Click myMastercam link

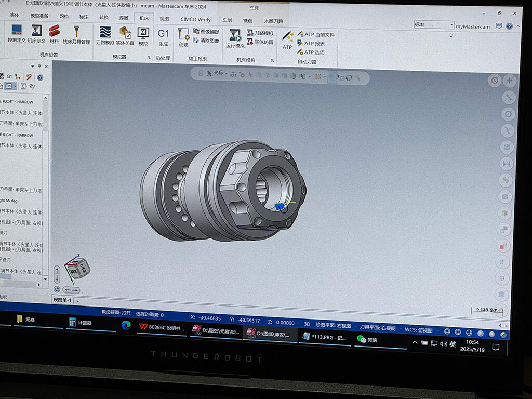[x=473, y=26]
